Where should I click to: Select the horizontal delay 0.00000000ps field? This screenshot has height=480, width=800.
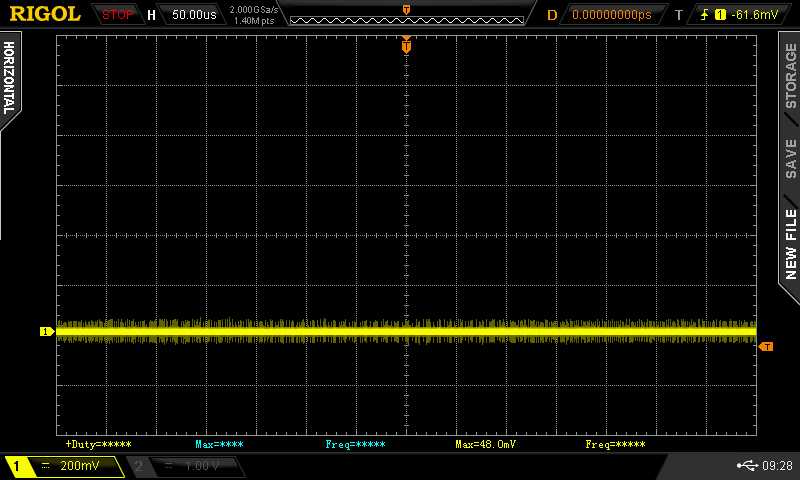(611, 15)
